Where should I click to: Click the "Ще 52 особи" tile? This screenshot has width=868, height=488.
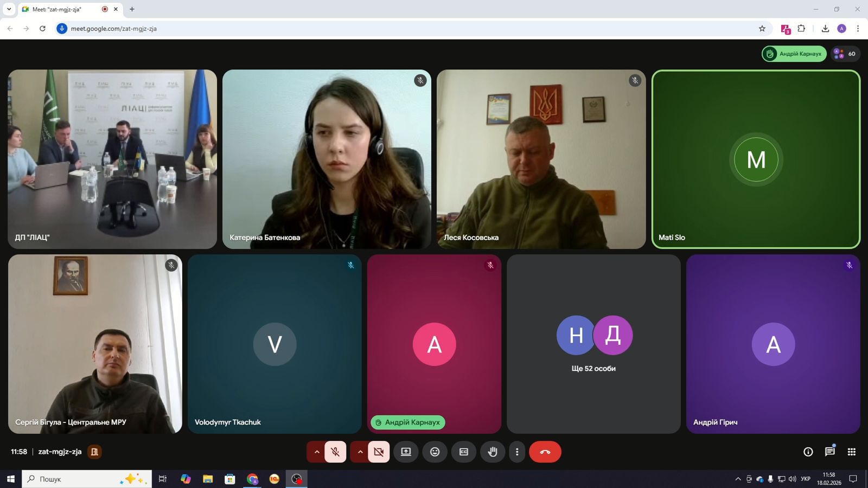point(593,344)
